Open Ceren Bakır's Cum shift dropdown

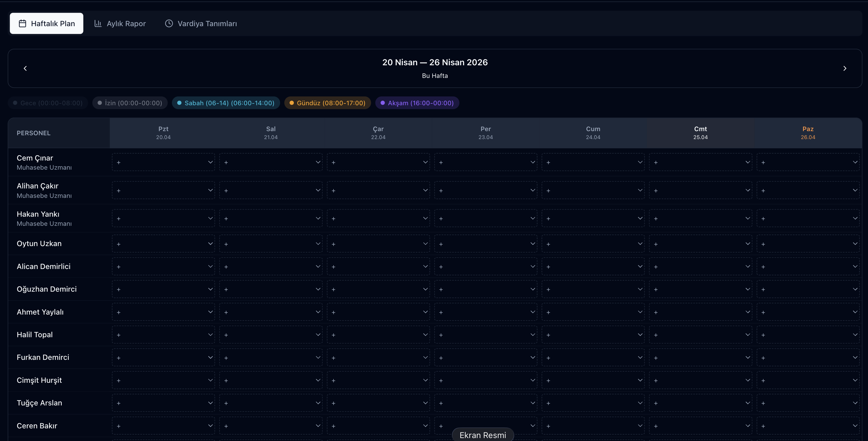click(593, 426)
